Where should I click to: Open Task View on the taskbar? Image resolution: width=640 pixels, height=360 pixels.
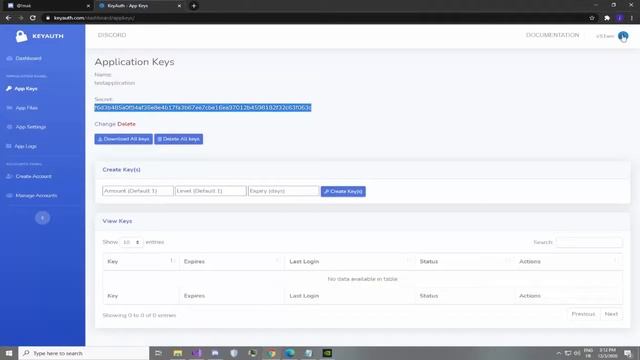coord(158,353)
